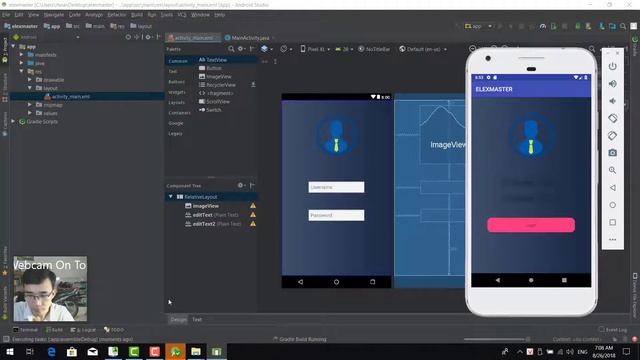Collapse the layout folder
Image resolution: width=640 pixels, height=360 pixels.
coord(30,88)
